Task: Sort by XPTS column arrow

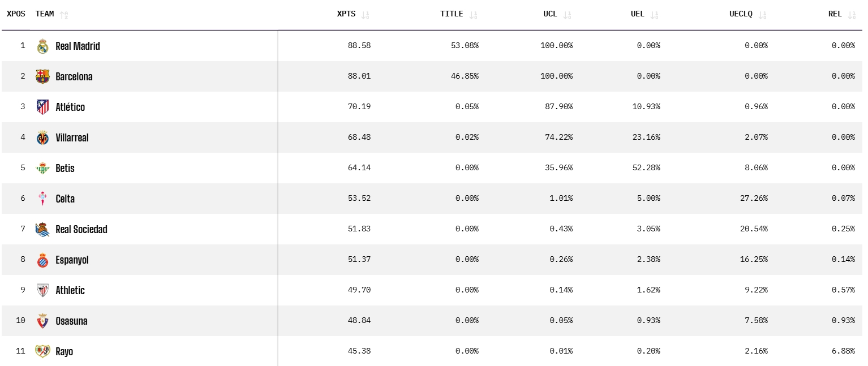Action: [x=365, y=15]
